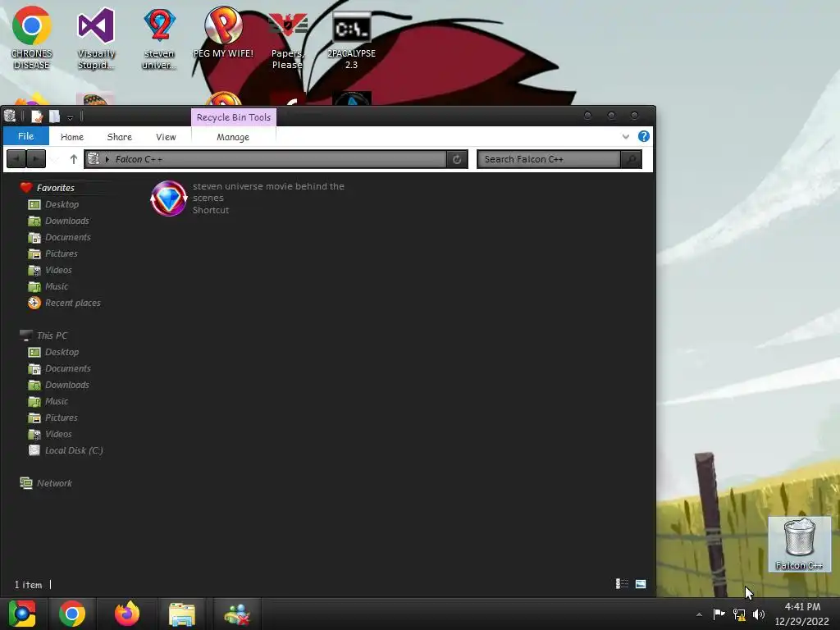Select the steven universe movie shortcut file
The height and width of the screenshot is (630, 840).
pos(248,199)
